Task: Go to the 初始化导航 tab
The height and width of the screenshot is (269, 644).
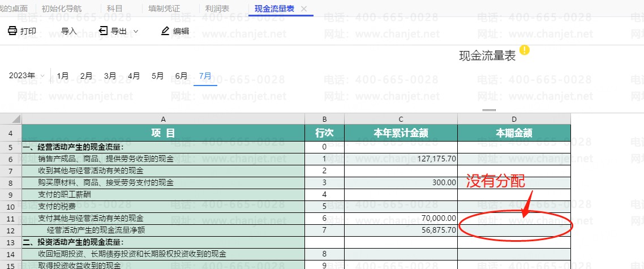Action: pyautogui.click(x=62, y=9)
